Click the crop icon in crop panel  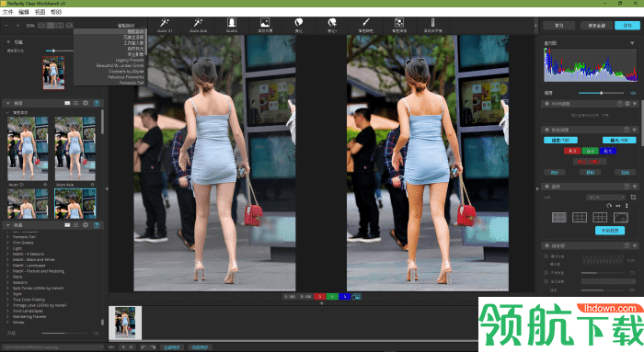click(633, 198)
